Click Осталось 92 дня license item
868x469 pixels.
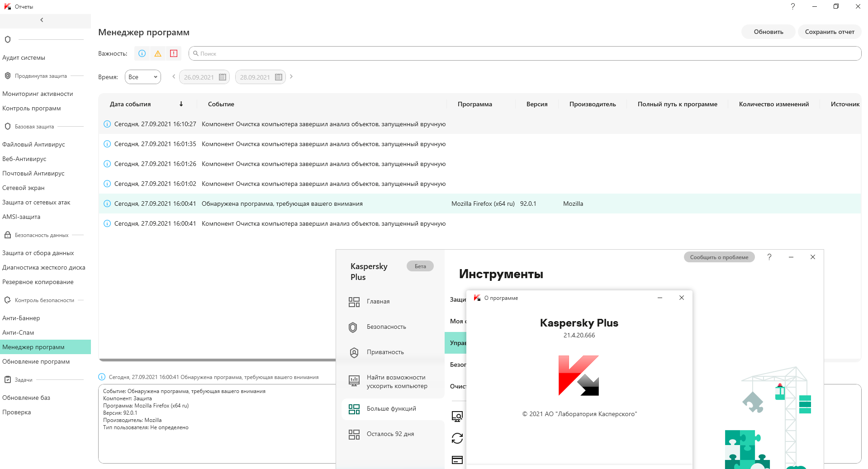(390, 434)
